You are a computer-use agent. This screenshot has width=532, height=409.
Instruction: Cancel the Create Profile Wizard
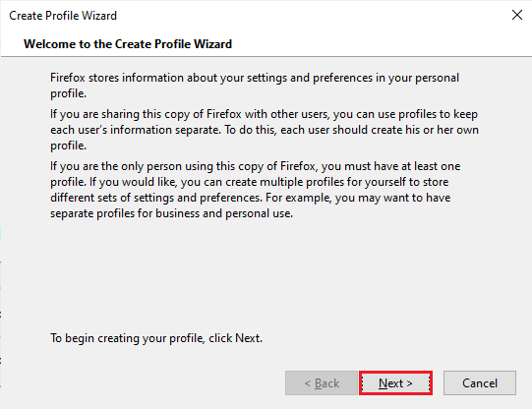coord(480,382)
